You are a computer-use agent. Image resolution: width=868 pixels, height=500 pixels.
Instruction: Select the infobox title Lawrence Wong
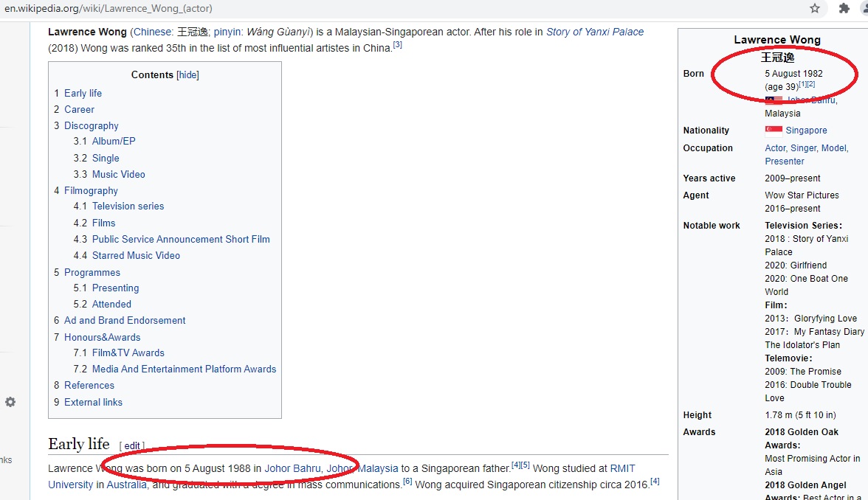click(777, 40)
